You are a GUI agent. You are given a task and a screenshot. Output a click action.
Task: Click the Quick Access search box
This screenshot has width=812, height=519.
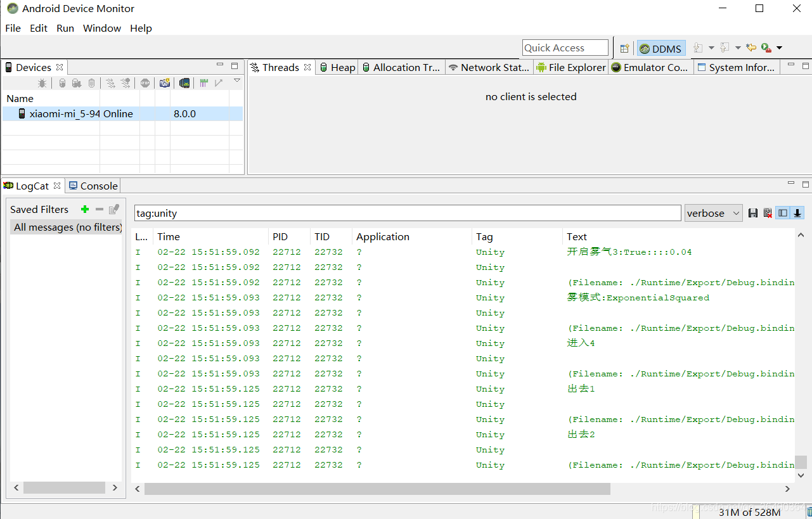click(565, 48)
